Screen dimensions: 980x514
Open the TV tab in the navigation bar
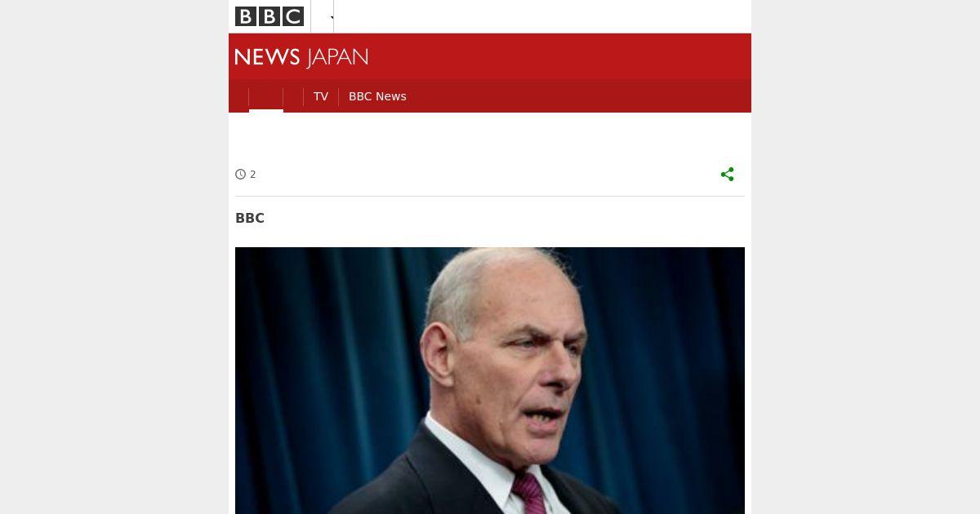tap(321, 96)
